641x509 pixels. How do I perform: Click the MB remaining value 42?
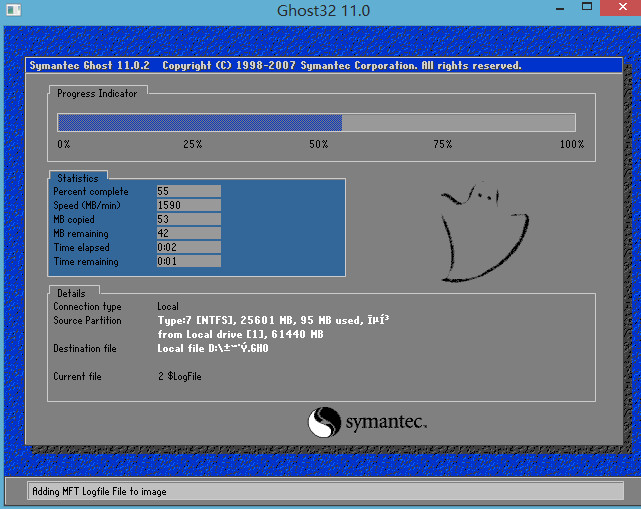click(188, 233)
